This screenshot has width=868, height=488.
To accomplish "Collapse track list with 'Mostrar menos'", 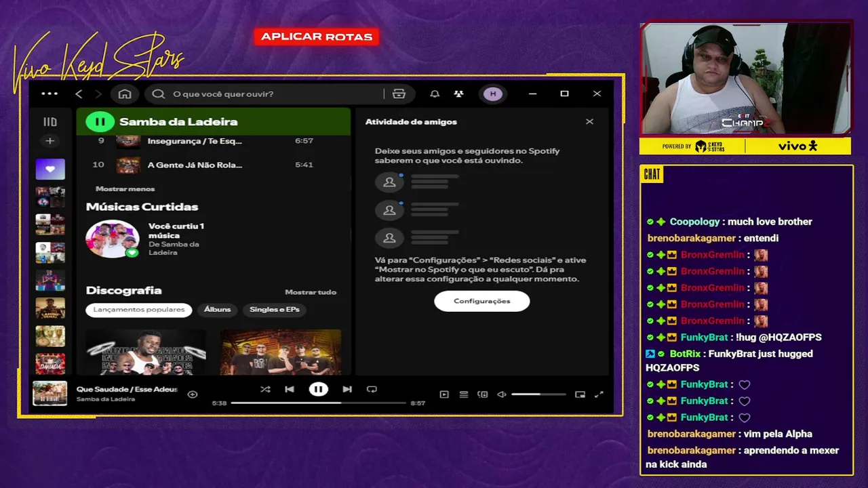I will (x=125, y=189).
